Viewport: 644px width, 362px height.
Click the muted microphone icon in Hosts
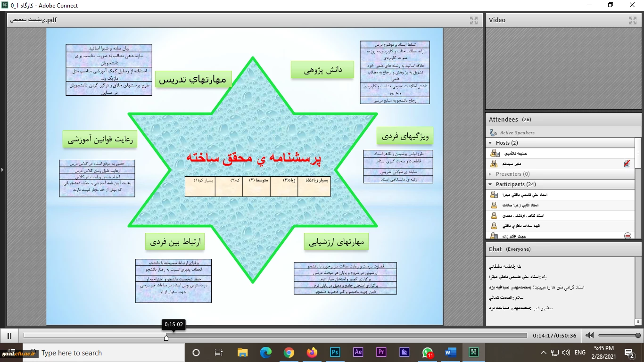(x=627, y=164)
